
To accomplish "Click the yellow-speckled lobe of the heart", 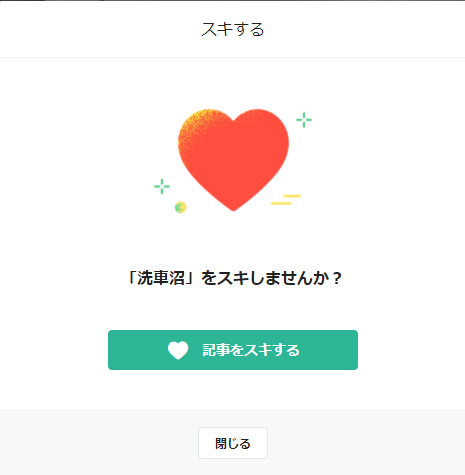I will [200, 130].
